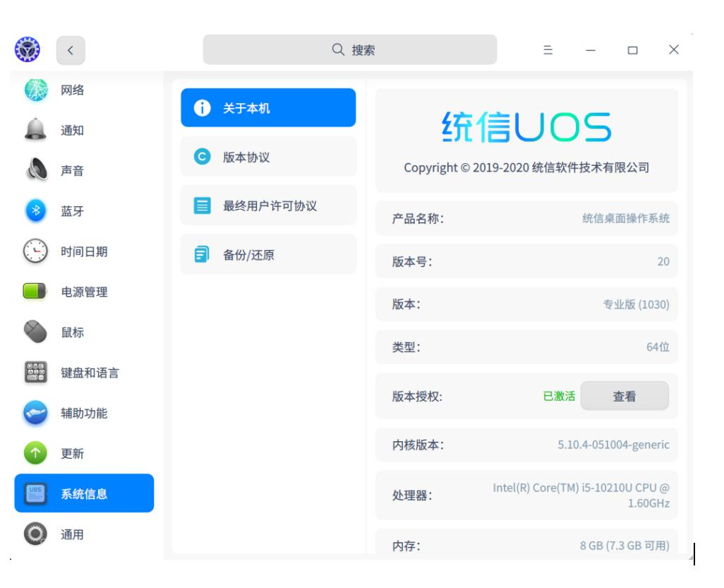724x588 pixels.
Task: Click the Control Center gear logo icon
Action: 28,49
